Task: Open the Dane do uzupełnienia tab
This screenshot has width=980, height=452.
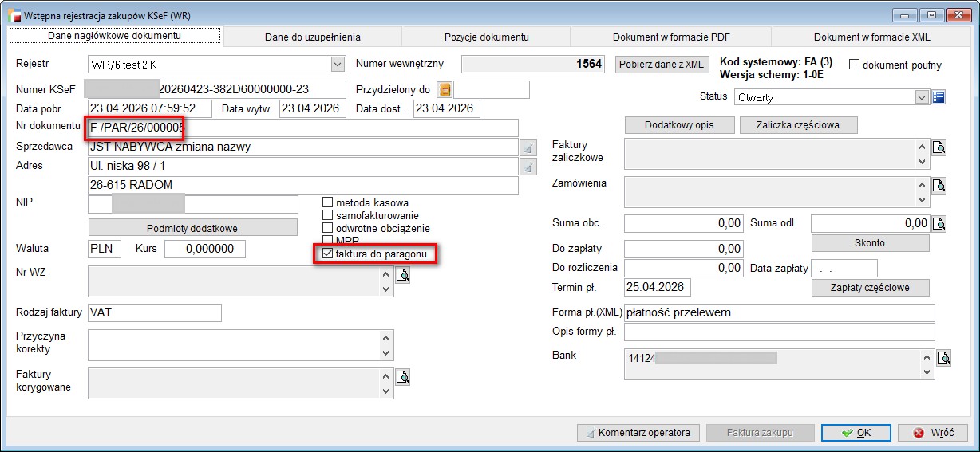Action: coord(313,37)
